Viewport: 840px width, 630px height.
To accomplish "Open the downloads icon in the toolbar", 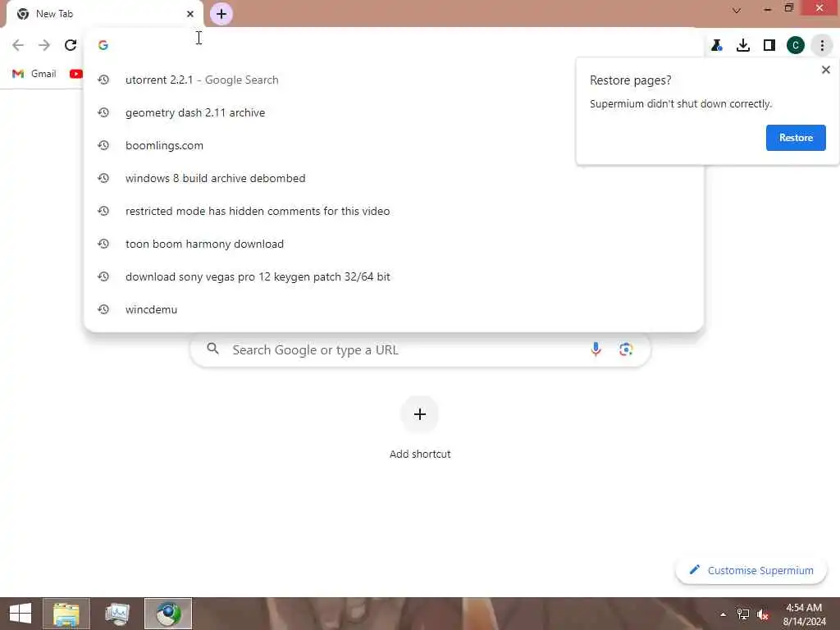I will [743, 46].
